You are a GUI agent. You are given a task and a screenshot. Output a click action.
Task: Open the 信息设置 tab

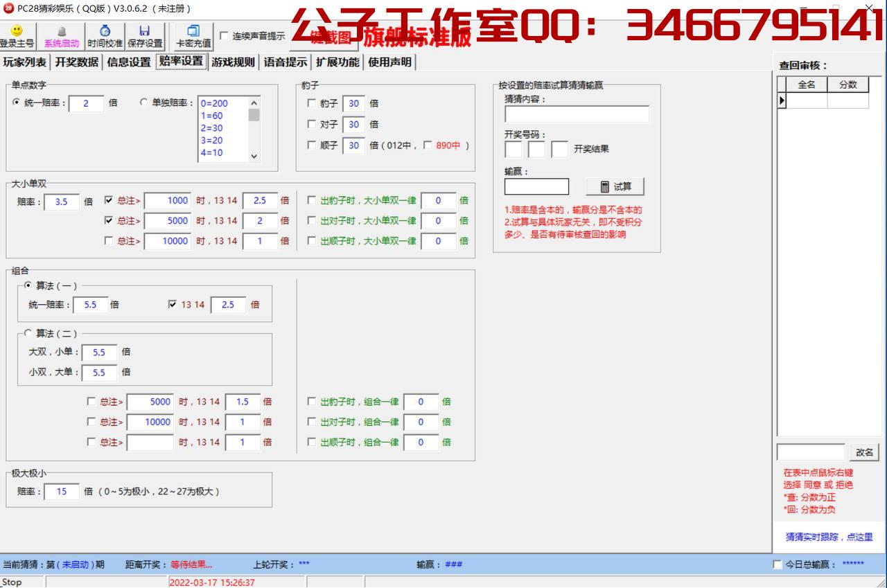[129, 62]
